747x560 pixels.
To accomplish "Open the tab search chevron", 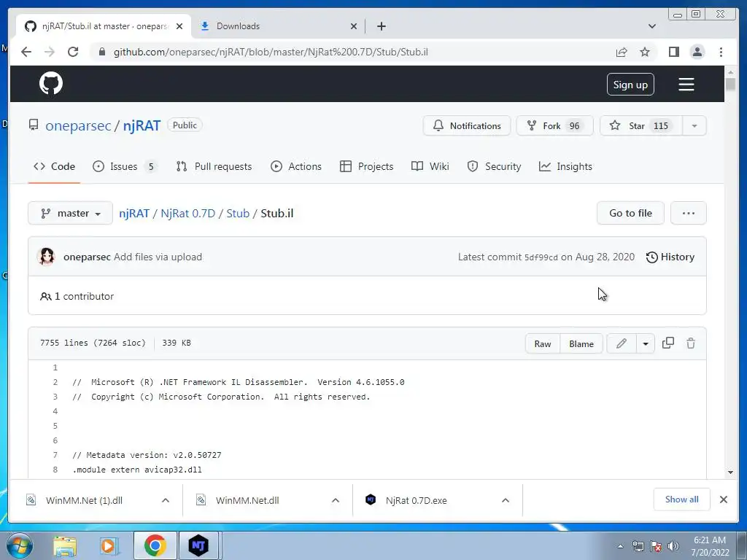I will (651, 26).
